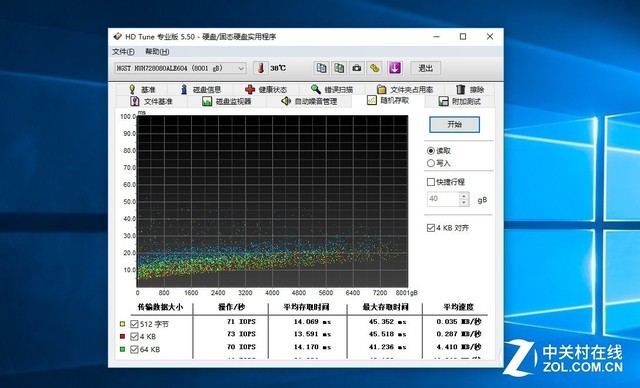Open the 健康状态 health tab
Screen dimensions: 640x388
point(267,89)
